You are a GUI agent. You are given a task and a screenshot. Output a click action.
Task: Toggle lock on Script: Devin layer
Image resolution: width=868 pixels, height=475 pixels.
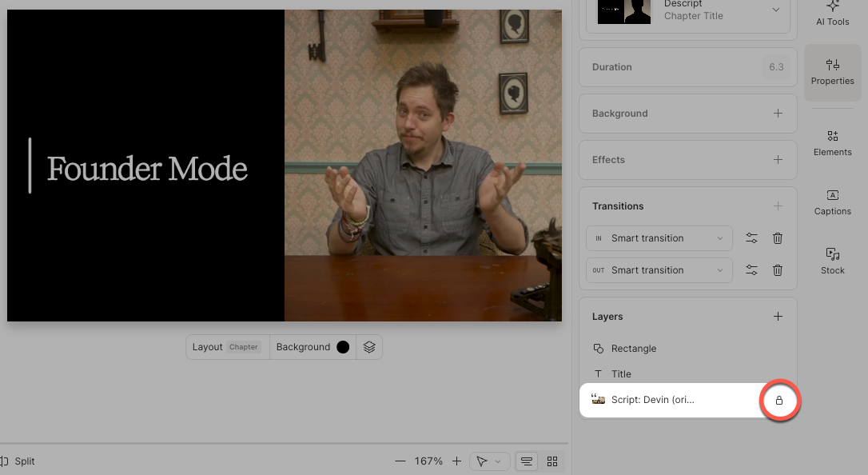[779, 400]
